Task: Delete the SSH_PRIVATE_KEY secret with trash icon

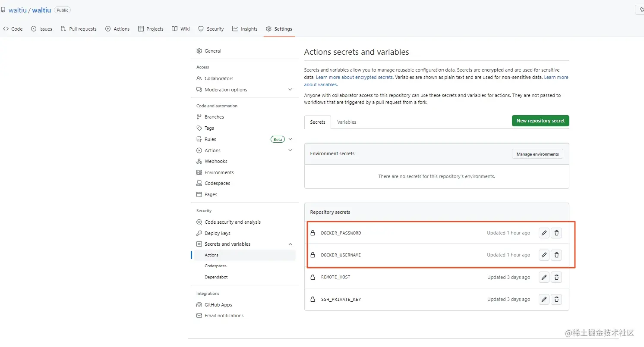Action: pyautogui.click(x=556, y=299)
